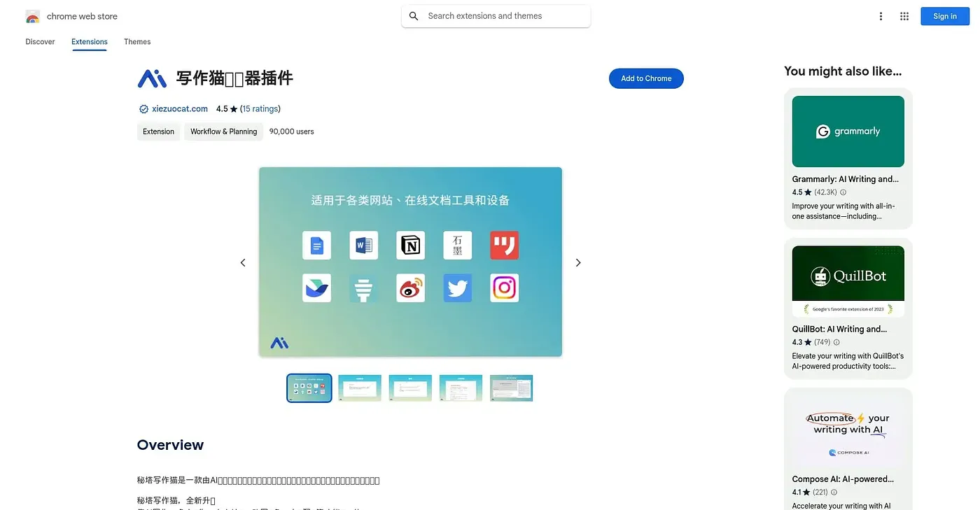Select the third screenshot thumbnail

coord(410,388)
